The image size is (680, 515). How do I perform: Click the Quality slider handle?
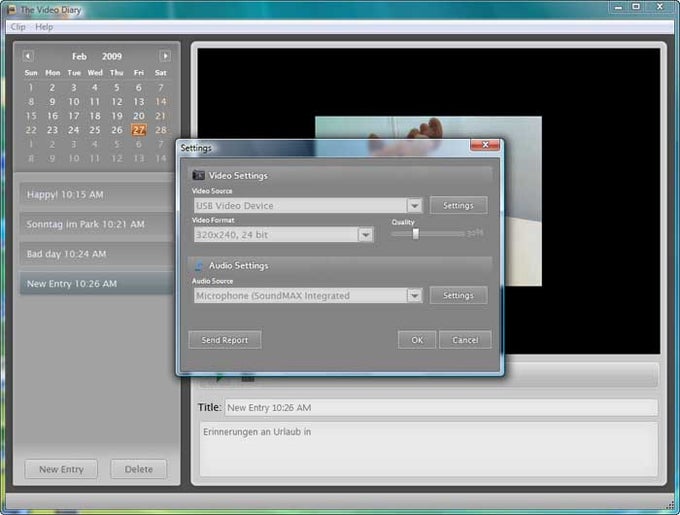click(x=415, y=234)
